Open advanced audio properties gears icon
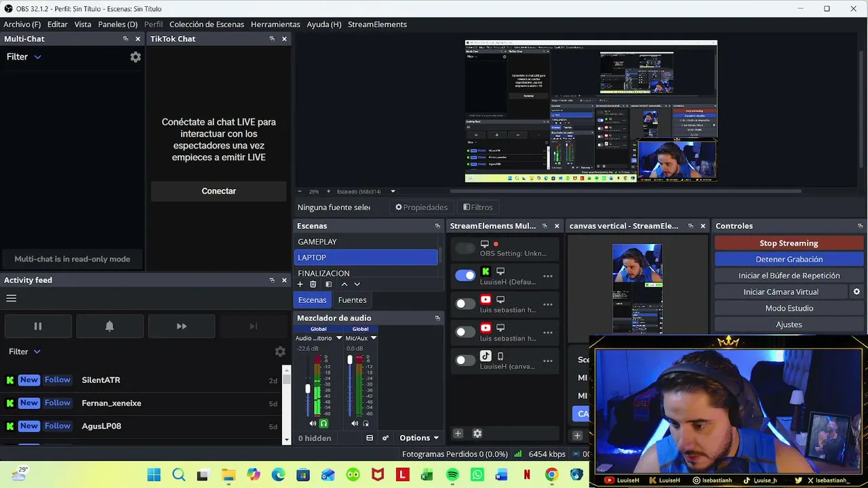This screenshot has height=488, width=868. [x=385, y=438]
